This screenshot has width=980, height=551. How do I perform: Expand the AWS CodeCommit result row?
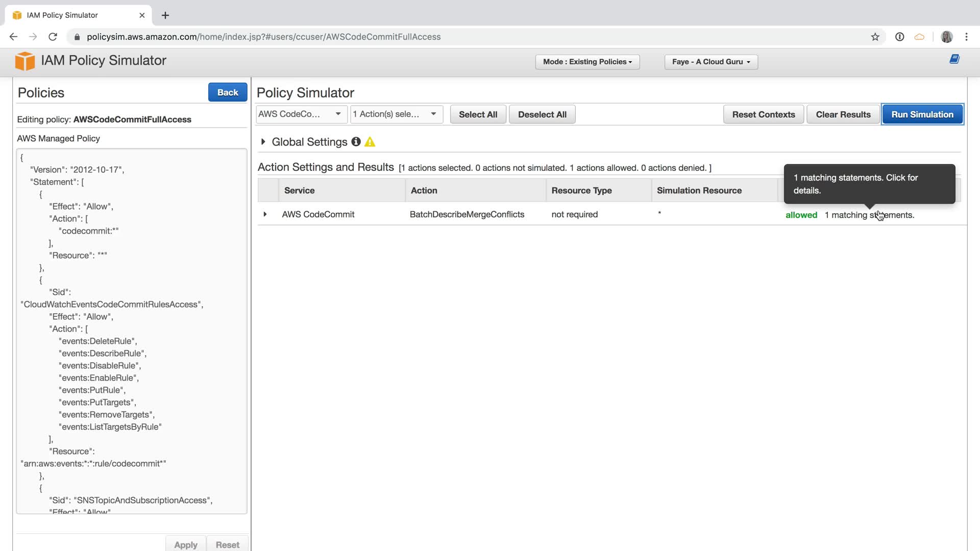tap(265, 214)
